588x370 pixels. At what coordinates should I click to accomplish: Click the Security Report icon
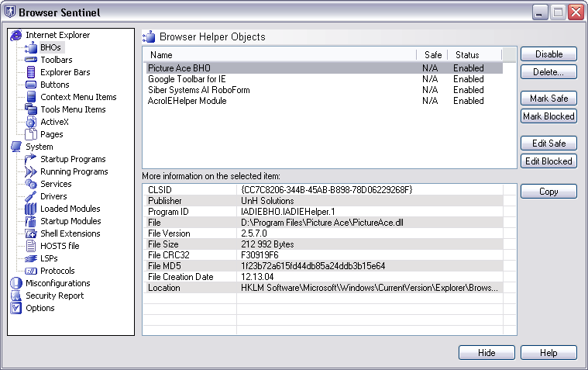pyautogui.click(x=16, y=296)
